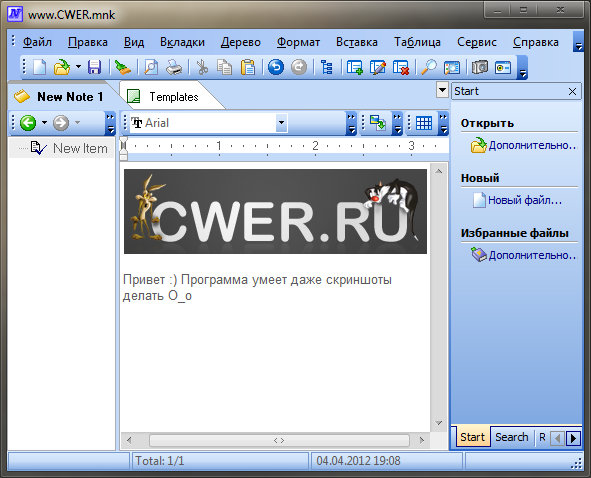Screen dimensions: 591x478
Task: Click the greyed Redo arrow icon
Action: click(299, 68)
